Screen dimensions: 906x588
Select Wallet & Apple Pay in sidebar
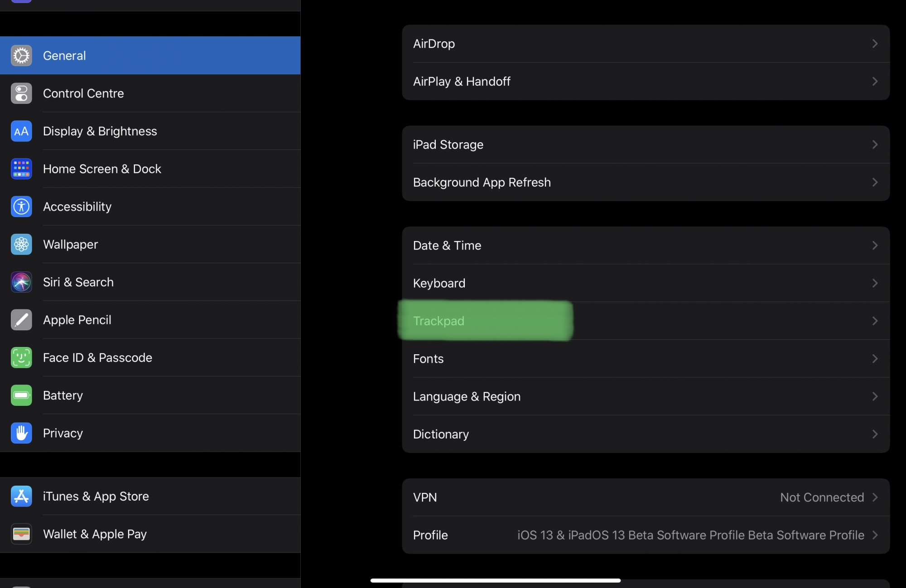click(x=95, y=534)
